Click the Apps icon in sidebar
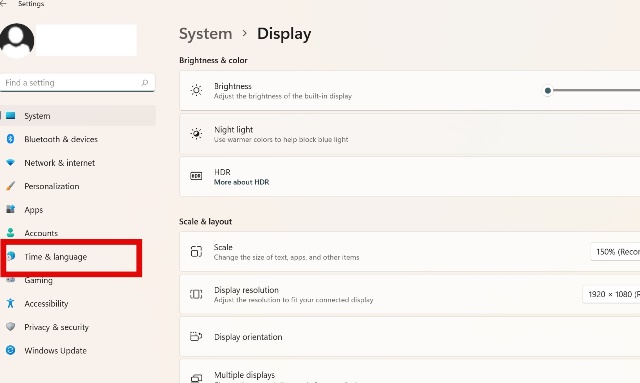Screen dimensions: 640x383 [11, 209]
